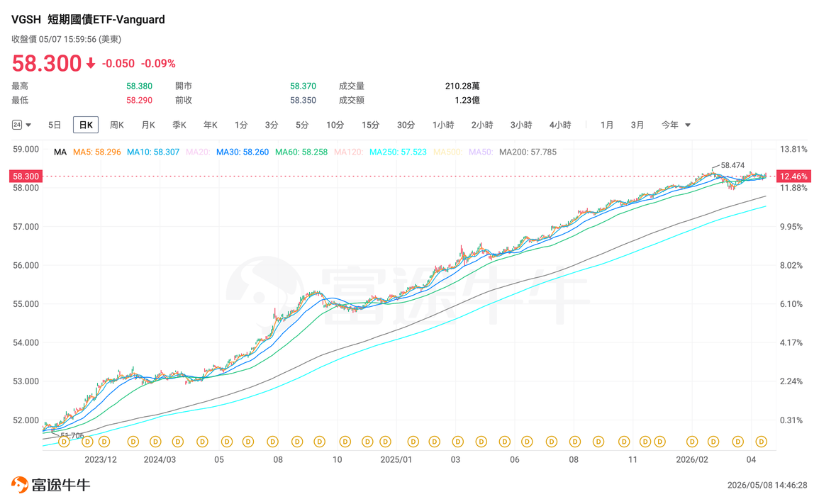Click the rightmost dividend D marker
This screenshot has height=504, width=819.
[761, 442]
